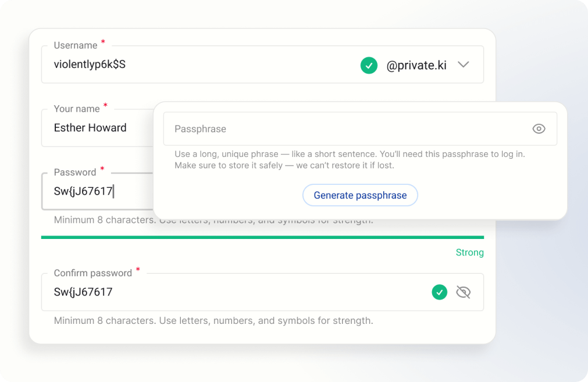The width and height of the screenshot is (588, 382).
Task: Open the @private.ki domain selector
Action: pos(416,65)
